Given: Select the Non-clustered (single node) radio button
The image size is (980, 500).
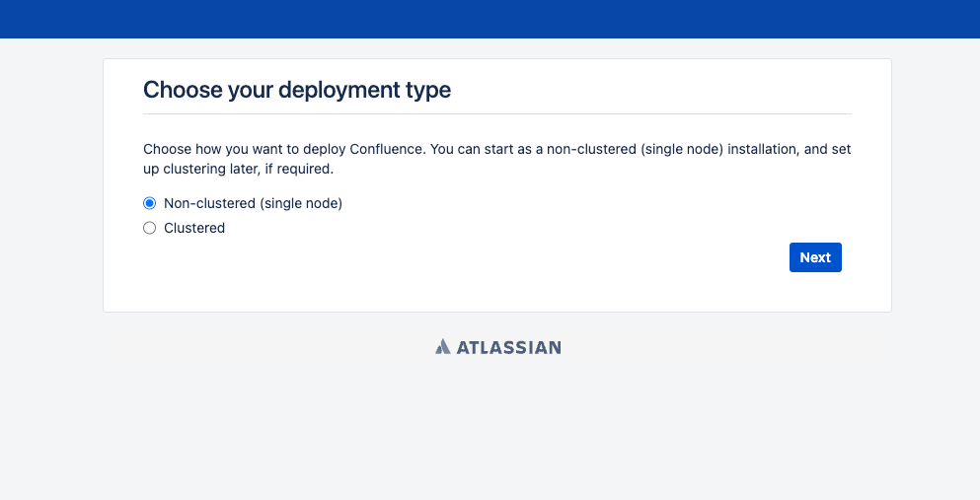Looking at the screenshot, I should [x=149, y=203].
